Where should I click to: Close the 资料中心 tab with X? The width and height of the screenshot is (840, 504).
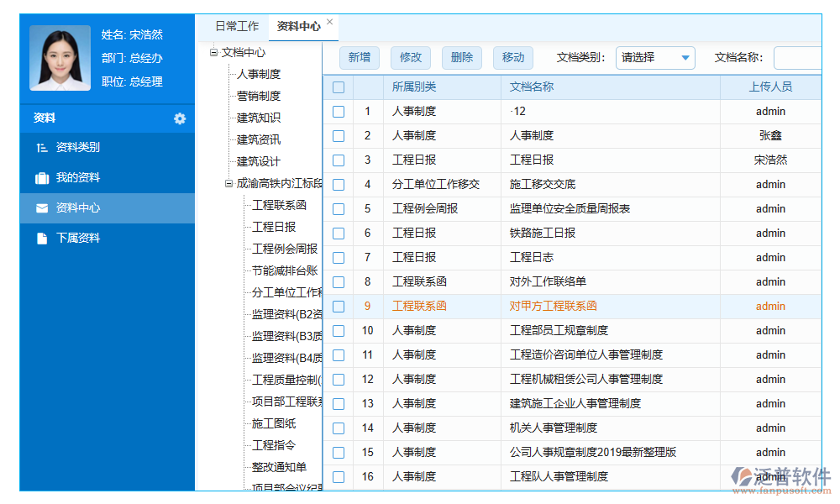[x=329, y=23]
